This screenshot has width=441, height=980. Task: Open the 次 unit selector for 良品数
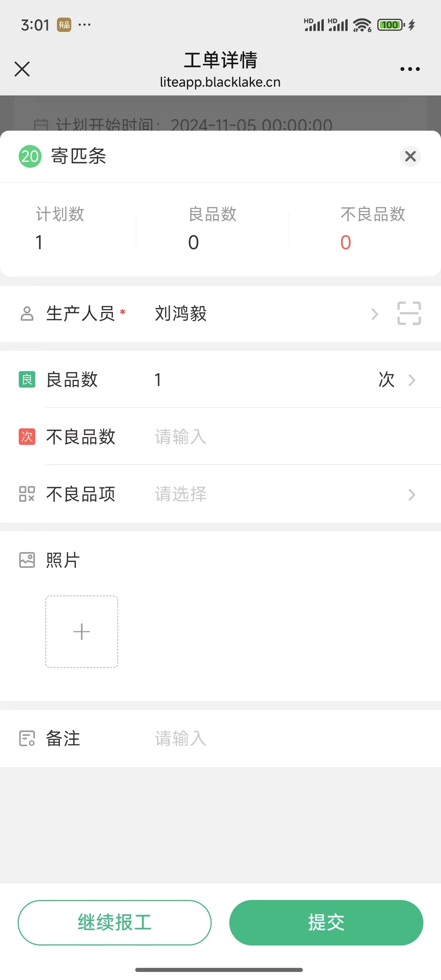[397, 380]
